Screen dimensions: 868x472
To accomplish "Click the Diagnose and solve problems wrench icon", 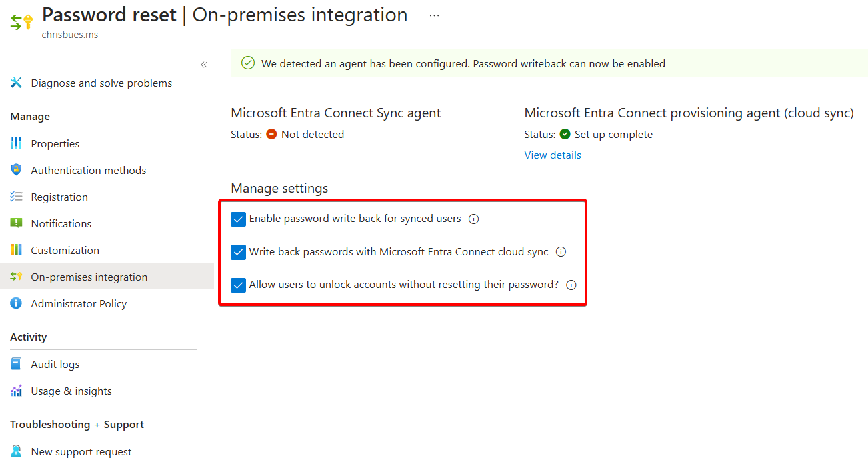I will coord(16,82).
